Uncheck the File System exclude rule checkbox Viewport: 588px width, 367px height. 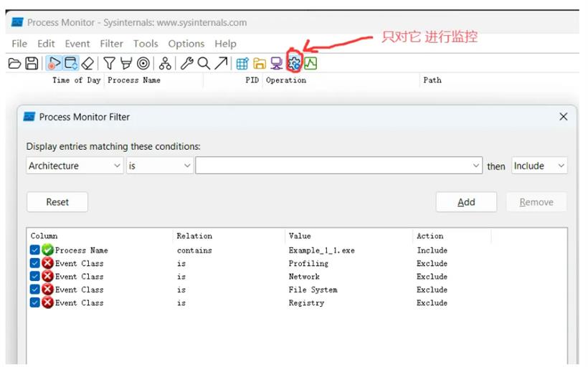point(35,290)
